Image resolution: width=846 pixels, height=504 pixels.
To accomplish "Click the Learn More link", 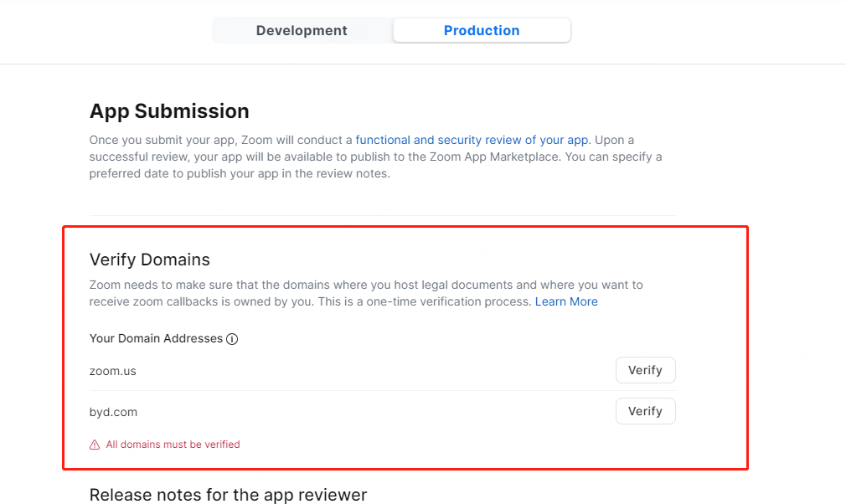I will coord(566,301).
